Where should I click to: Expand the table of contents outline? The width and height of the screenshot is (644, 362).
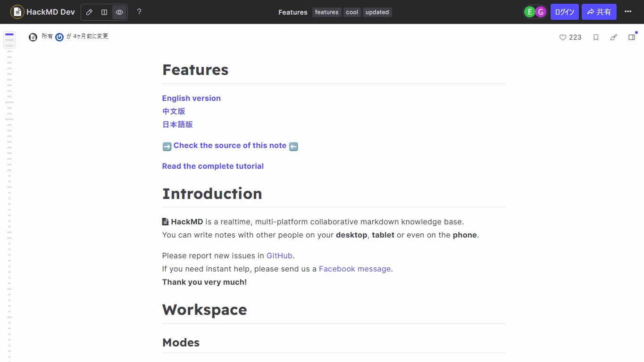pos(9,40)
